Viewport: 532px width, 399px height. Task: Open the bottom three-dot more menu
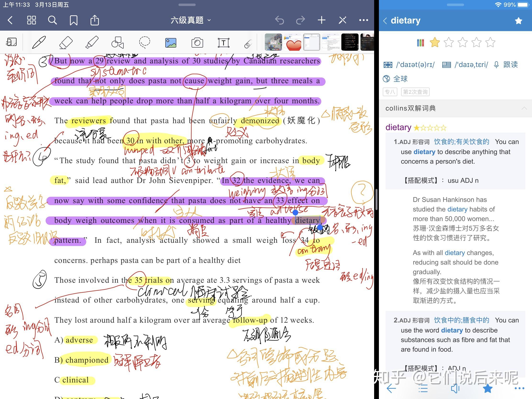pyautogui.click(x=520, y=388)
